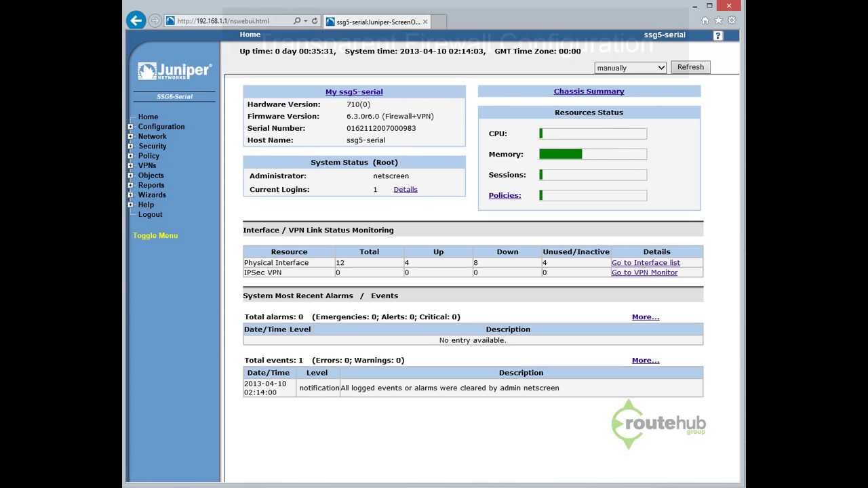The height and width of the screenshot is (488, 868).
Task: Click administrator name 'netscreen'
Action: coord(391,176)
